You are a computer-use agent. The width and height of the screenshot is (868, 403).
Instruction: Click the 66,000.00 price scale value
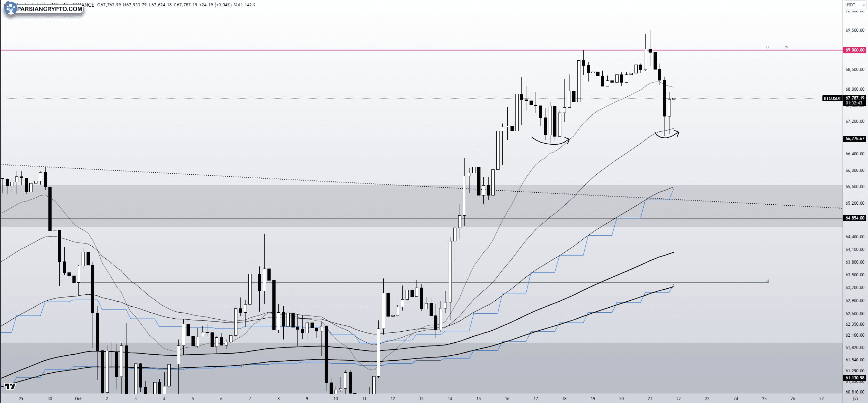[855, 170]
